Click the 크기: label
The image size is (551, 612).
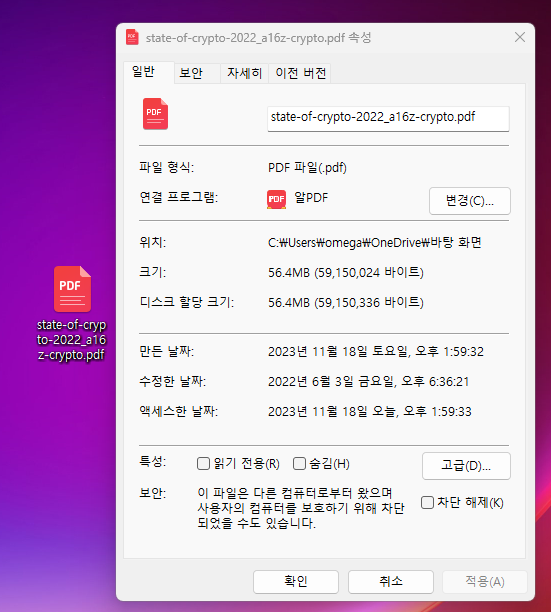point(153,272)
